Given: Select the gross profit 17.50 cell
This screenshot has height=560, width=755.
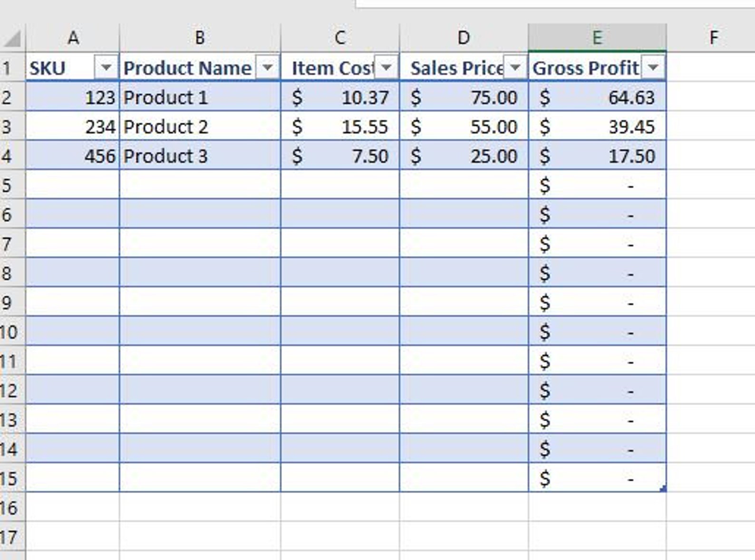Looking at the screenshot, I should tap(597, 156).
